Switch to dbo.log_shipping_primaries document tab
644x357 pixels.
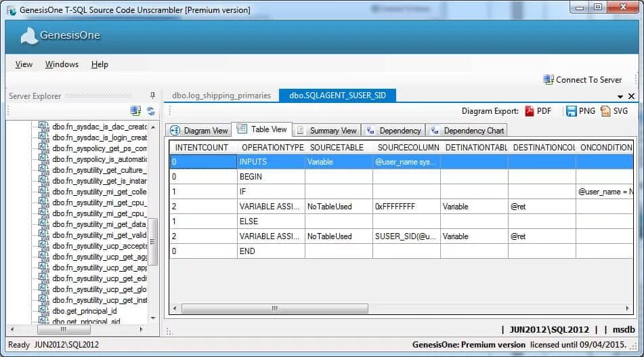[x=221, y=96]
